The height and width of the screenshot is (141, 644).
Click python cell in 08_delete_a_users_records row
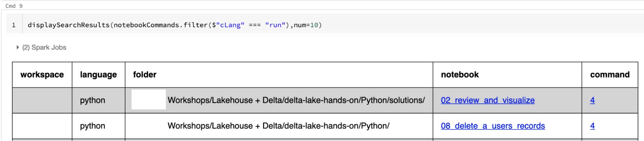92,126
